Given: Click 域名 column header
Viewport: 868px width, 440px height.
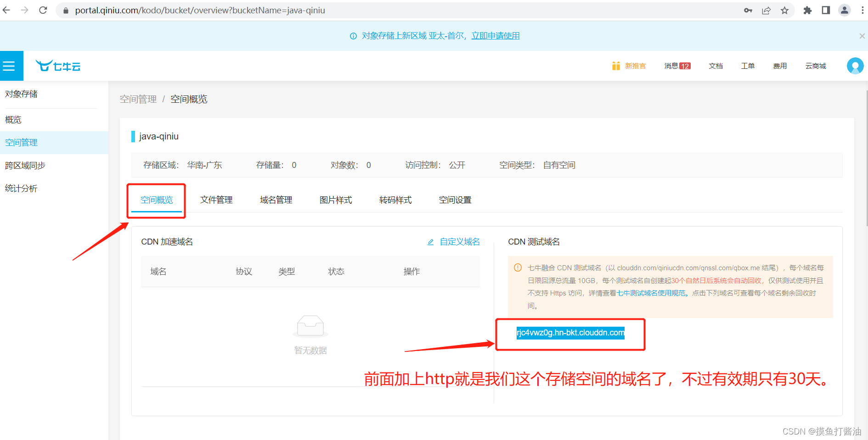Looking at the screenshot, I should (x=158, y=272).
